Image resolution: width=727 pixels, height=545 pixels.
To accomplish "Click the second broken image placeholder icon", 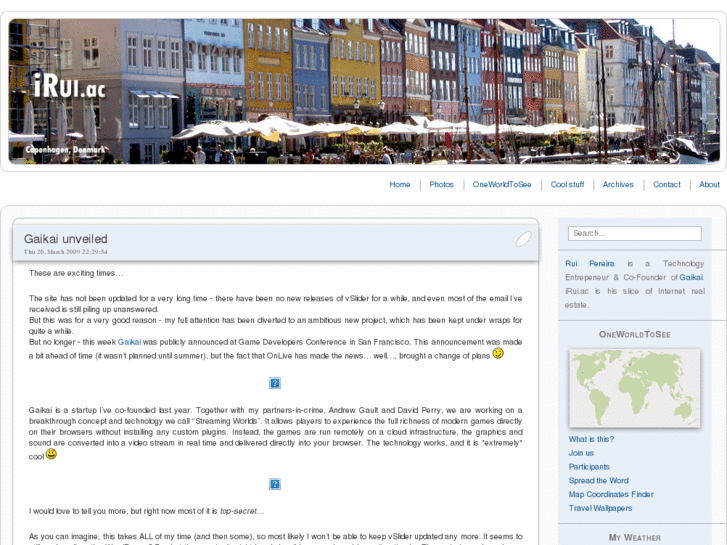I will pos(275,484).
